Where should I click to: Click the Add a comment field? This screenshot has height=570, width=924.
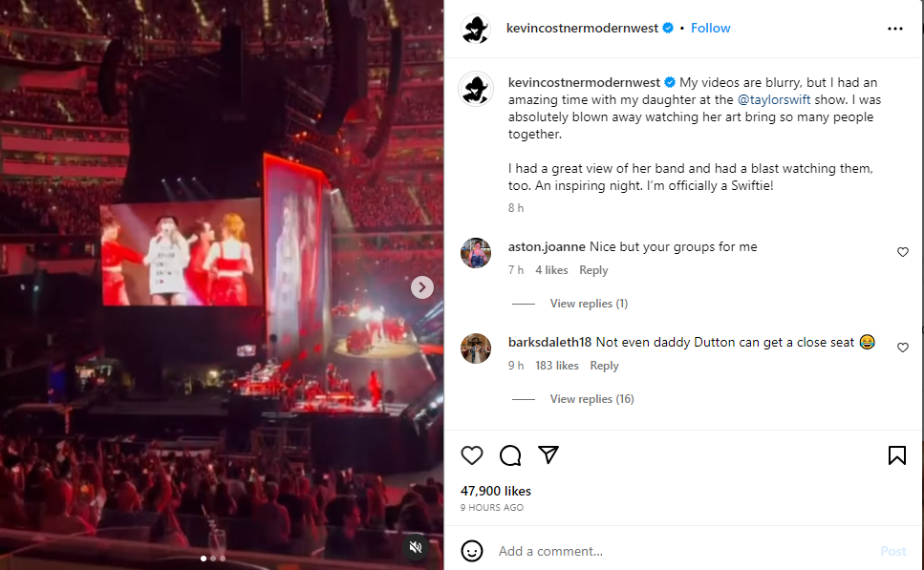(669, 551)
